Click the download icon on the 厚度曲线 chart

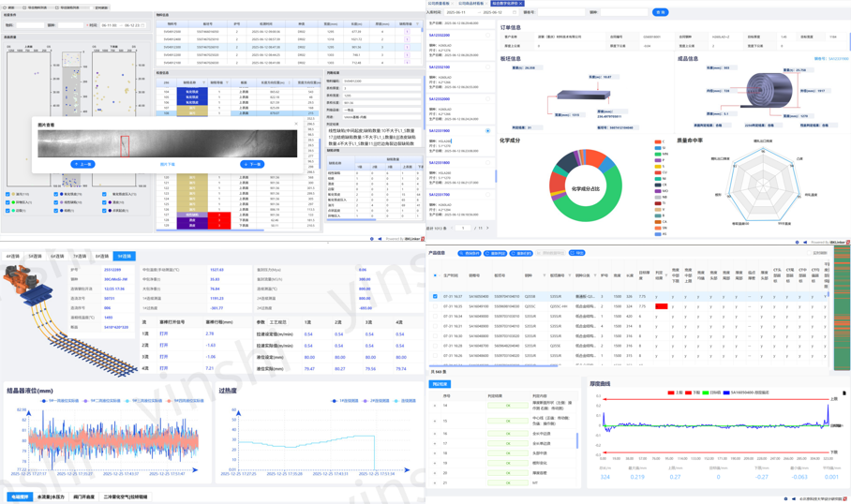click(x=844, y=393)
